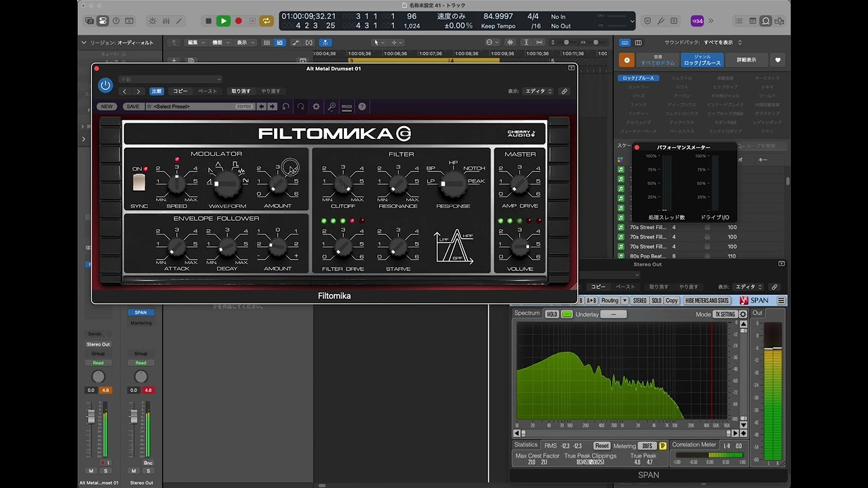The width and height of the screenshot is (868, 488).
Task: Select the Genre (ジャンル) tab in loop browser
Action: [x=702, y=60]
